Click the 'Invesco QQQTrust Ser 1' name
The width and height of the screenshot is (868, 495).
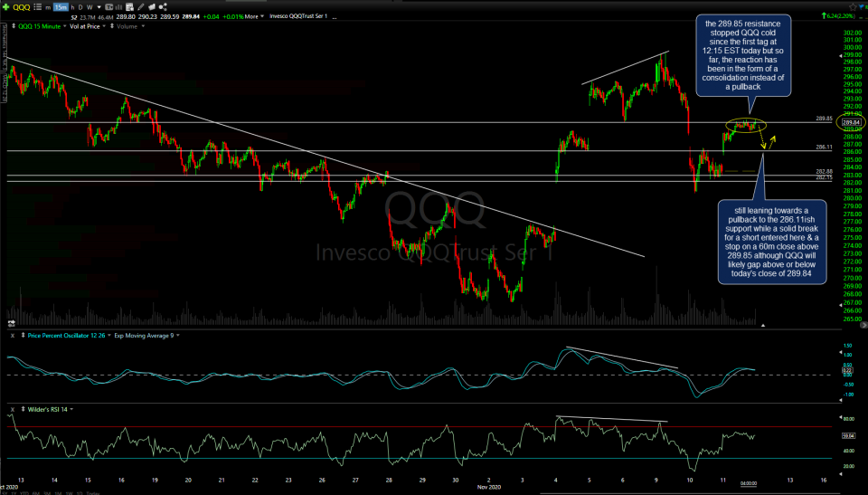[x=298, y=16]
